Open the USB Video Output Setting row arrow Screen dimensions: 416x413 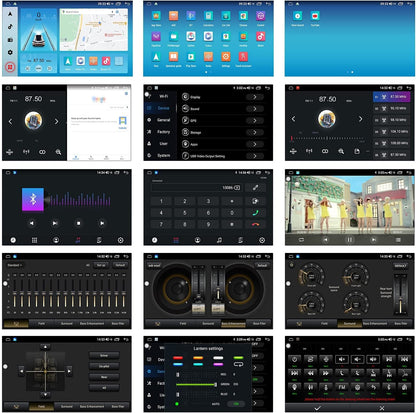tap(255, 156)
